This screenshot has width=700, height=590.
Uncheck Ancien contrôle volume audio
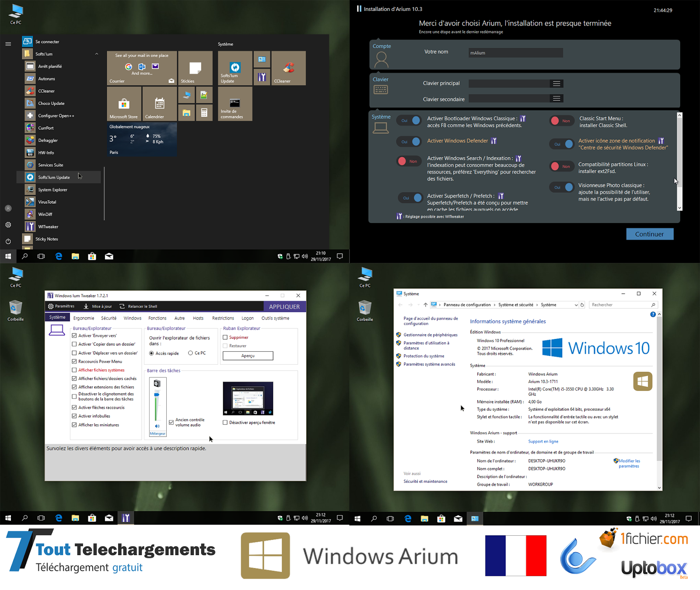[x=171, y=422]
